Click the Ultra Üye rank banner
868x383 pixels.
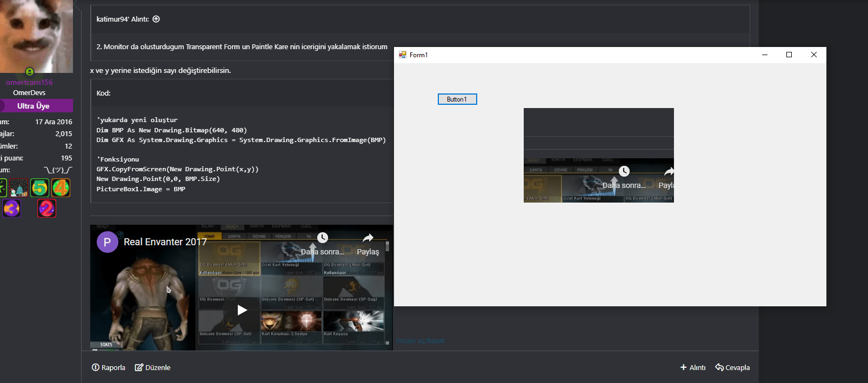36,106
